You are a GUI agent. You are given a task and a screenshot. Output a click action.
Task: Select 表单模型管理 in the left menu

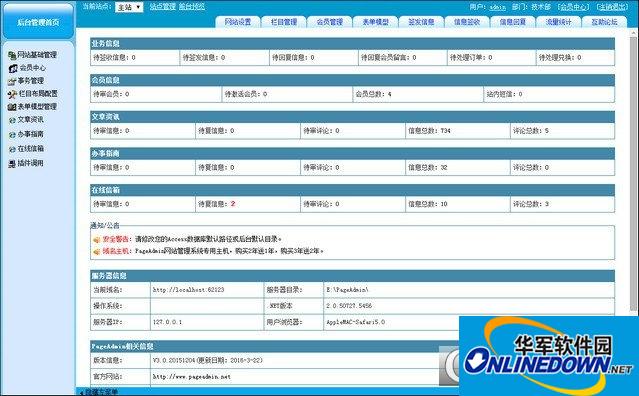click(37, 107)
